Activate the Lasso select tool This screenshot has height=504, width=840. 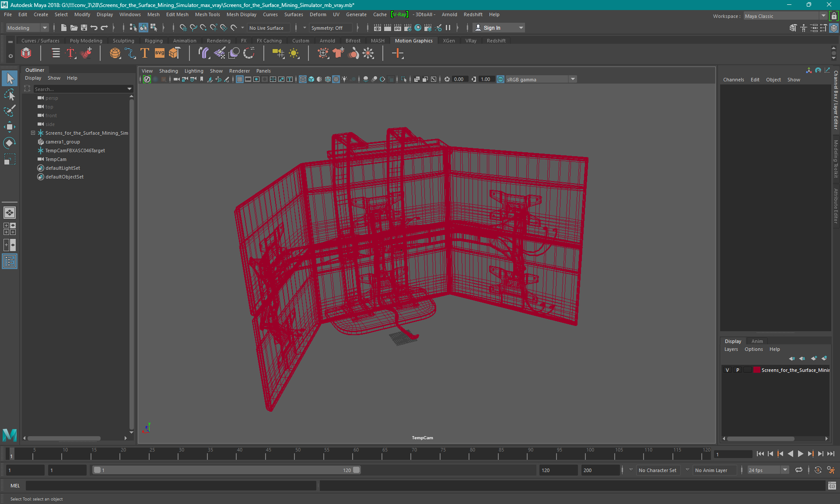[x=10, y=94]
